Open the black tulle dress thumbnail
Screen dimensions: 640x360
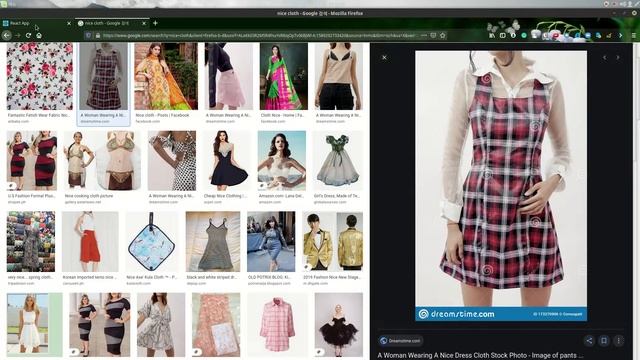coord(338,325)
